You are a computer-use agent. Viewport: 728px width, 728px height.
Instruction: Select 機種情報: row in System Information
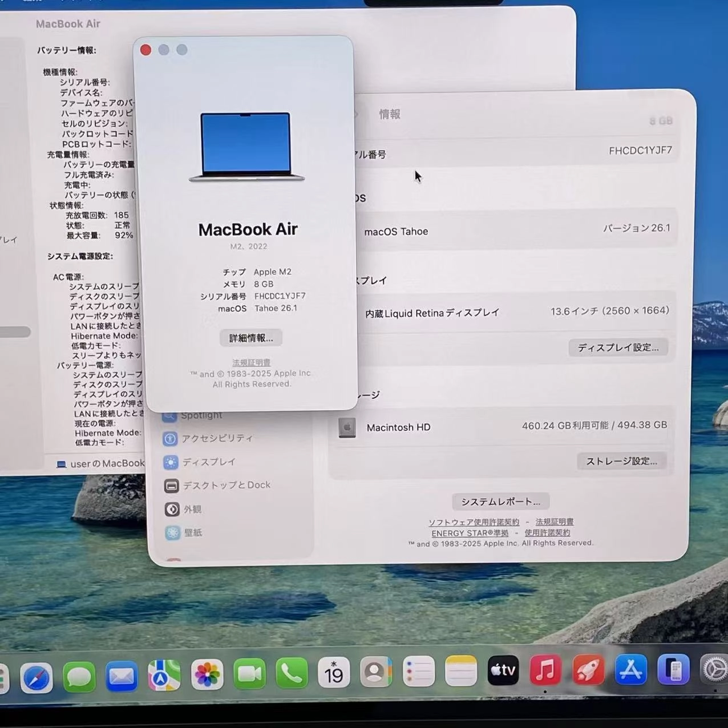coord(60,72)
